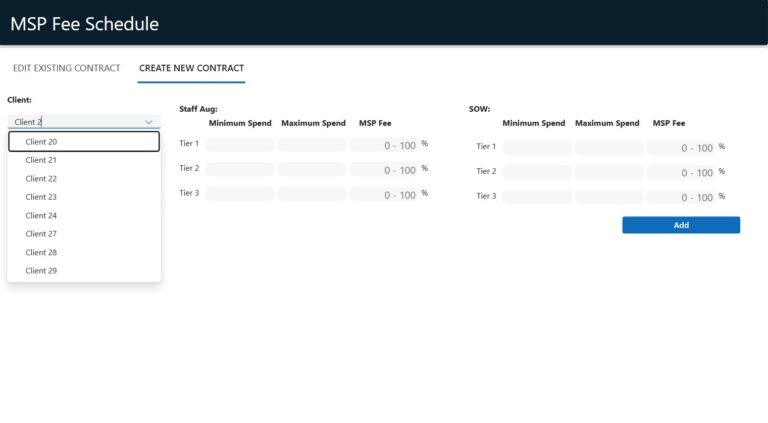Open the Create New Contract tab
The image size is (768, 423).
[191, 68]
